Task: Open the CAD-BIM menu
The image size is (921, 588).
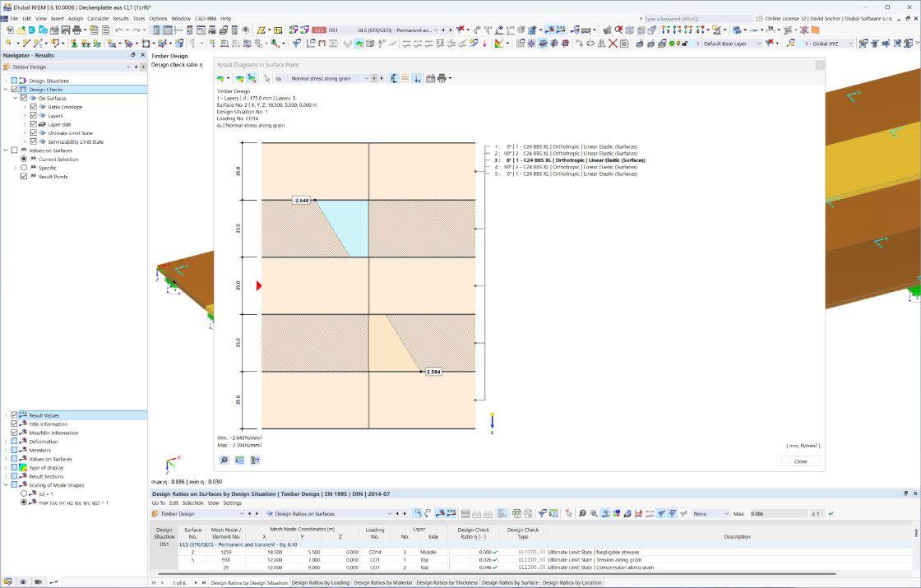Action: click(x=205, y=19)
